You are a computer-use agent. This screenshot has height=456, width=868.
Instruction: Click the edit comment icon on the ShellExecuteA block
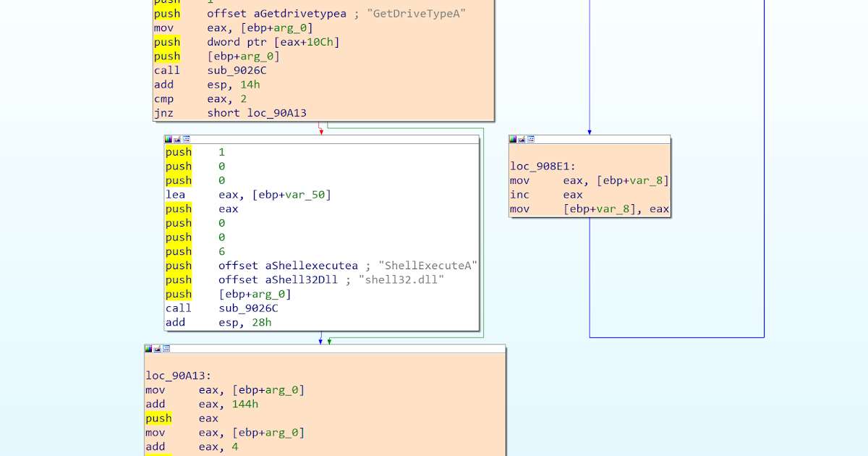click(177, 139)
